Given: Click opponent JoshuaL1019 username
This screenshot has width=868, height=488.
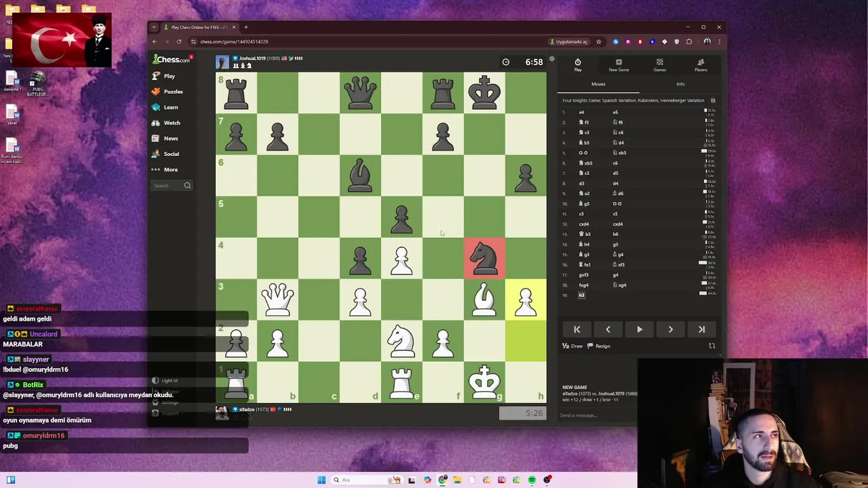Looking at the screenshot, I should (x=252, y=58).
